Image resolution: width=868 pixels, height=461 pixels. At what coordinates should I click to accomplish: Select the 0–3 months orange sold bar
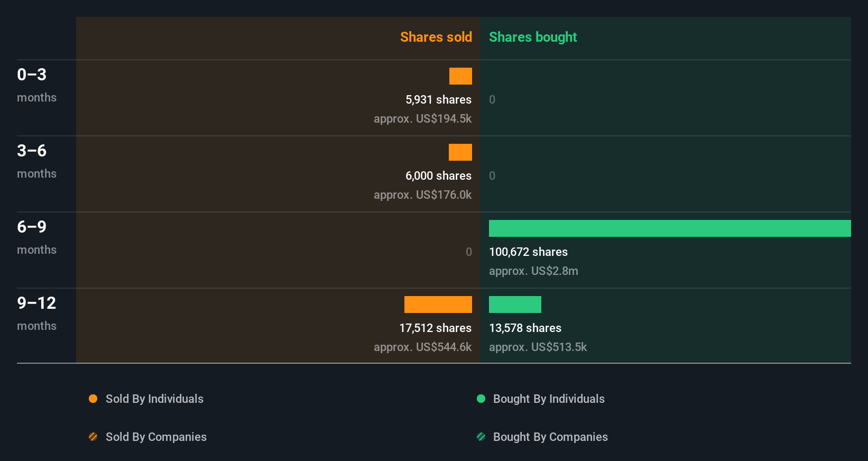pyautogui.click(x=460, y=76)
